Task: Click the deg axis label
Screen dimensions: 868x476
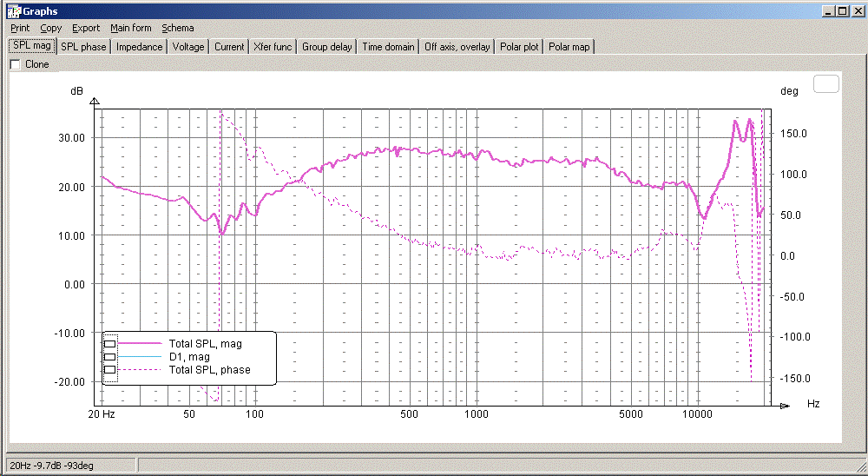Action: click(x=789, y=91)
